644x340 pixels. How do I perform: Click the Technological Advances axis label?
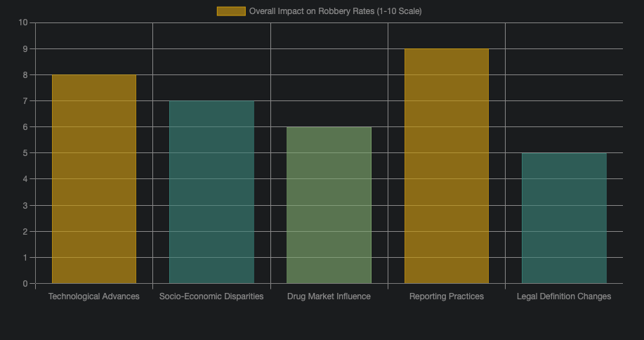click(94, 296)
